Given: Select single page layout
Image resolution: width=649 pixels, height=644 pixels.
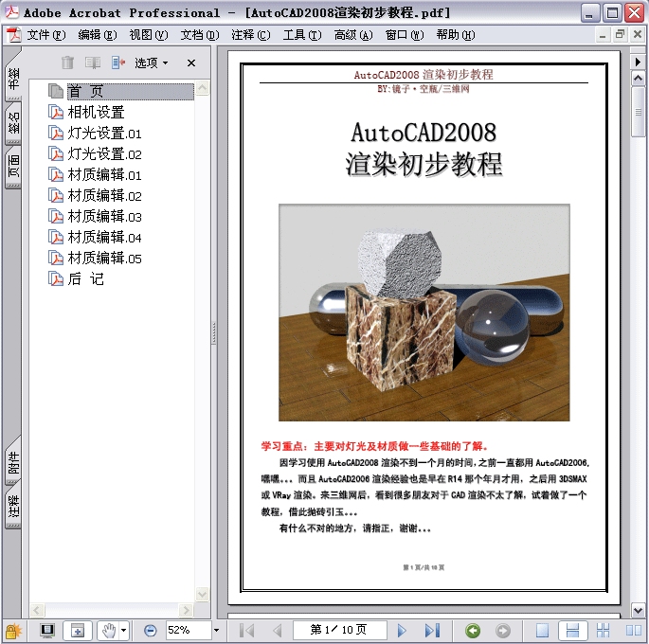Looking at the screenshot, I should click(x=542, y=631).
